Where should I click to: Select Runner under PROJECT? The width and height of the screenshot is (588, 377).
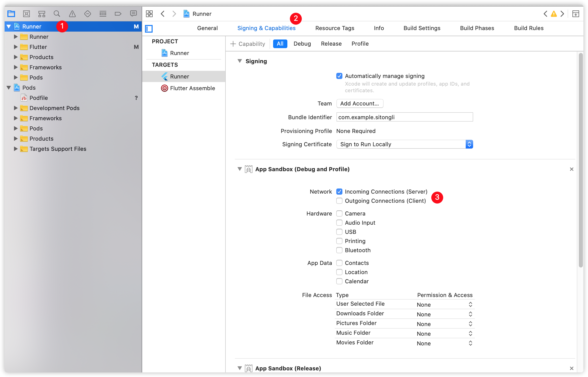pos(175,53)
